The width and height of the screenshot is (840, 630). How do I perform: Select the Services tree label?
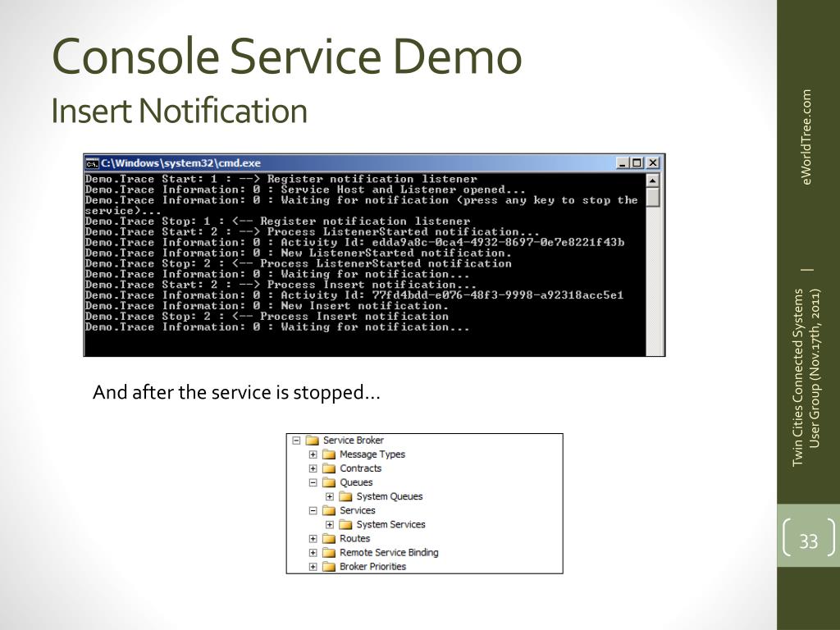(x=358, y=510)
